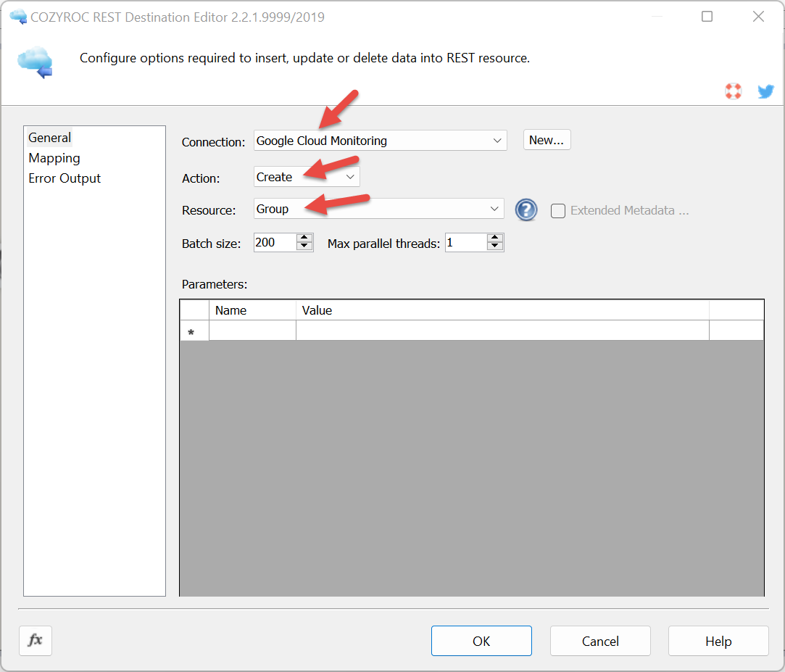Viewport: 785px width, 672px height.
Task: Decrease Batch size with down arrow
Action: coord(304,246)
